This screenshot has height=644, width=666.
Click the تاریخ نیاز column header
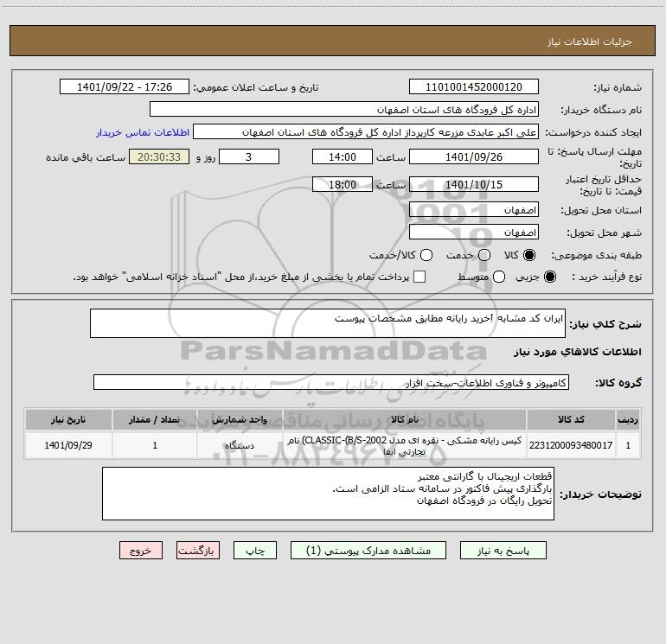68,419
